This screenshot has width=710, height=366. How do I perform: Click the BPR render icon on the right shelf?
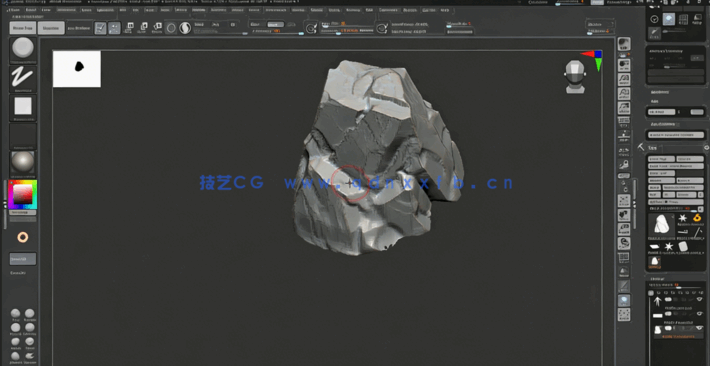pos(624,44)
